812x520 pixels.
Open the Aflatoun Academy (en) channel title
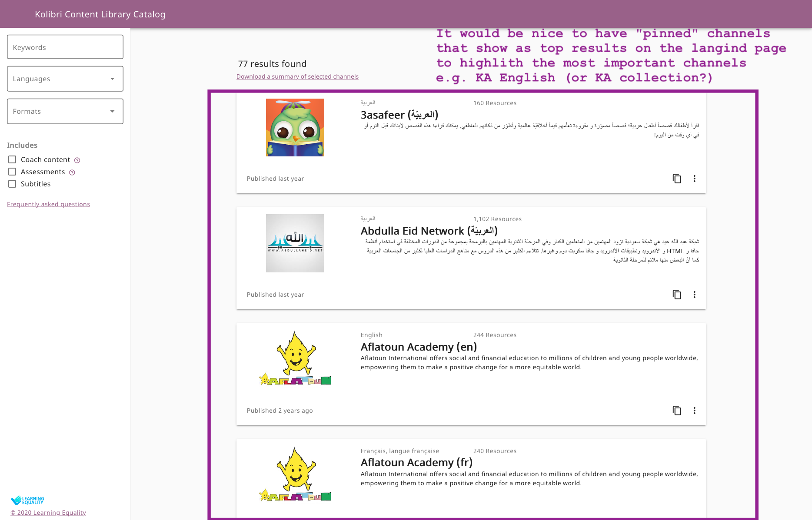coord(419,347)
